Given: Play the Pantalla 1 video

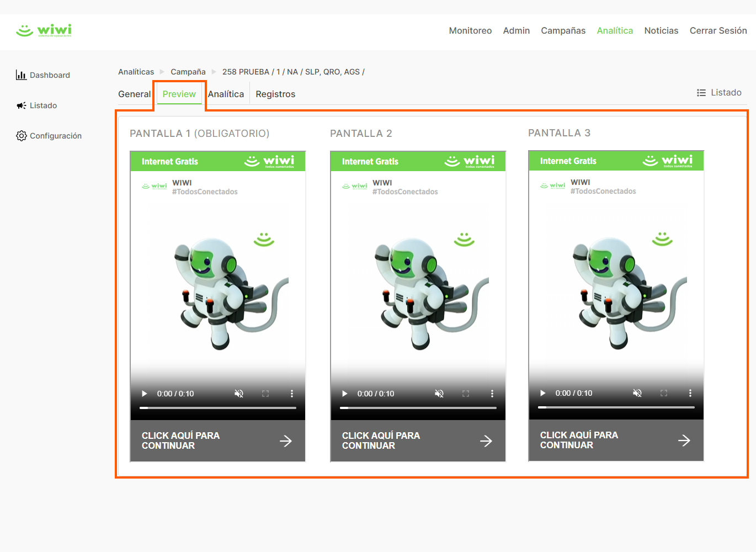Looking at the screenshot, I should point(145,394).
